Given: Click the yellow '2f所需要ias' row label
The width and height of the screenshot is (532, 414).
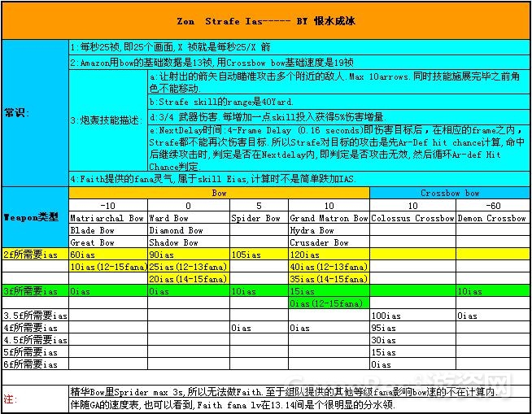Looking at the screenshot, I should pos(35,254).
